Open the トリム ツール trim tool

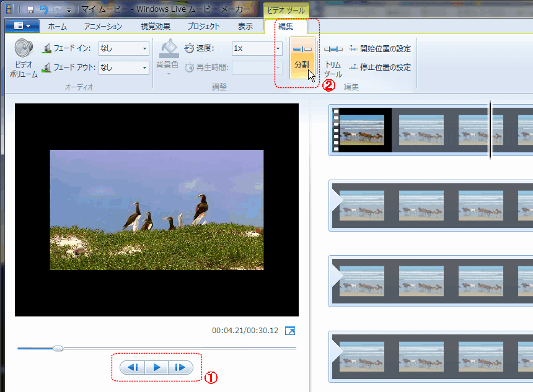(x=333, y=59)
